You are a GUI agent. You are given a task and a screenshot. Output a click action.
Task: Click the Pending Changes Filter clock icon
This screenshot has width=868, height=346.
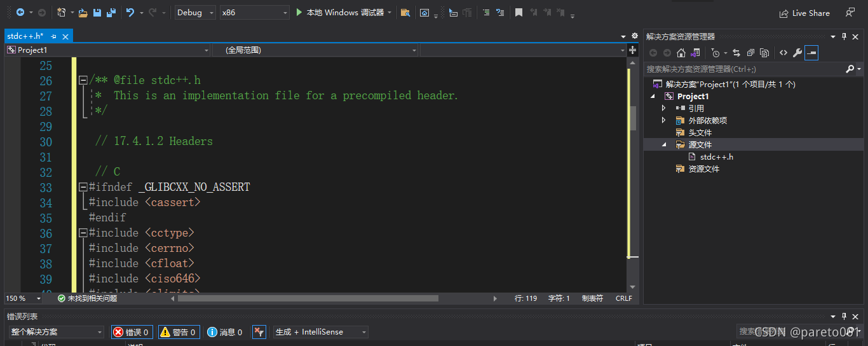pyautogui.click(x=715, y=53)
